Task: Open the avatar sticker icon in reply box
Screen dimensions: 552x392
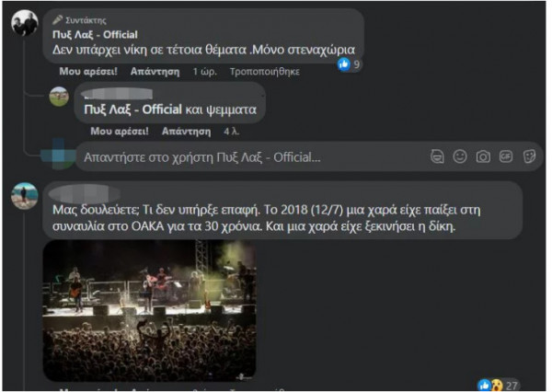Action: 437,156
